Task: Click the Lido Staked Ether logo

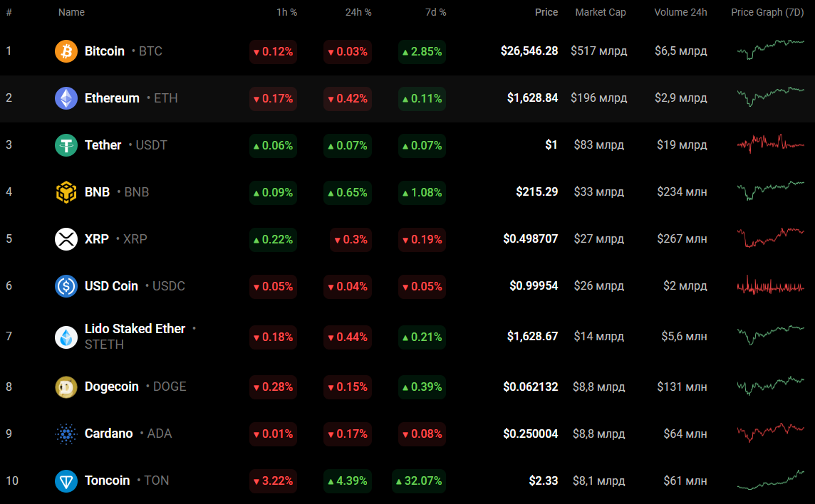Action: click(x=66, y=337)
